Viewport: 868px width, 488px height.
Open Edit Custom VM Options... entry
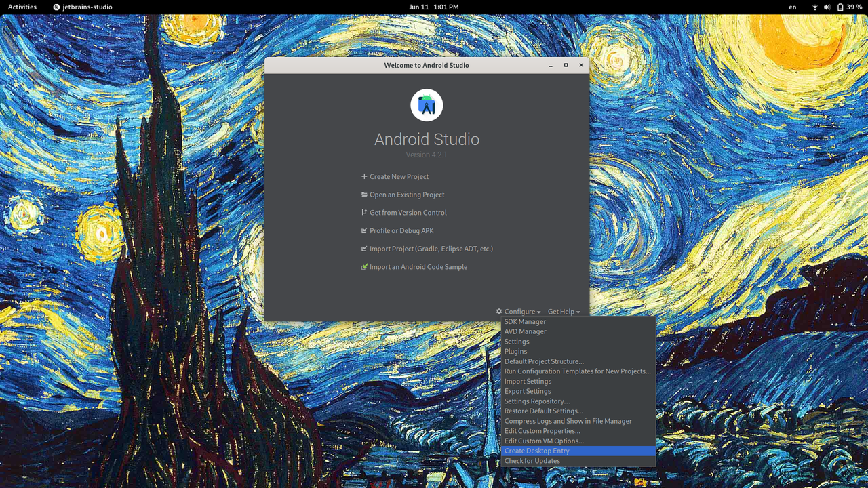[578, 441]
